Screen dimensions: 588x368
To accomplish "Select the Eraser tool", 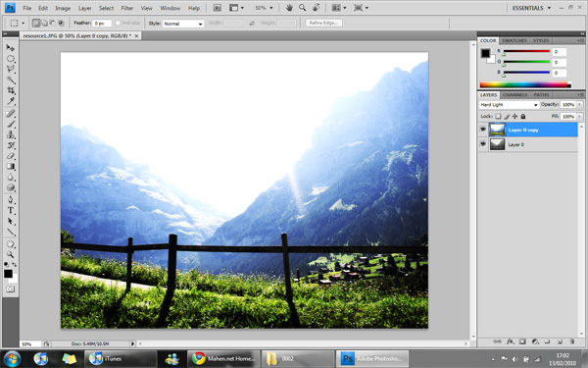I will coord(11,156).
